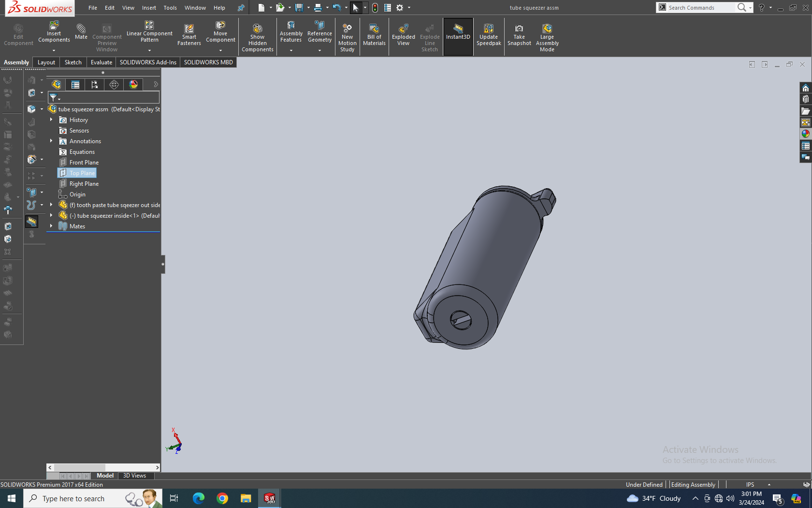Expand tooth paste tube sqeezer out side component

click(x=51, y=205)
